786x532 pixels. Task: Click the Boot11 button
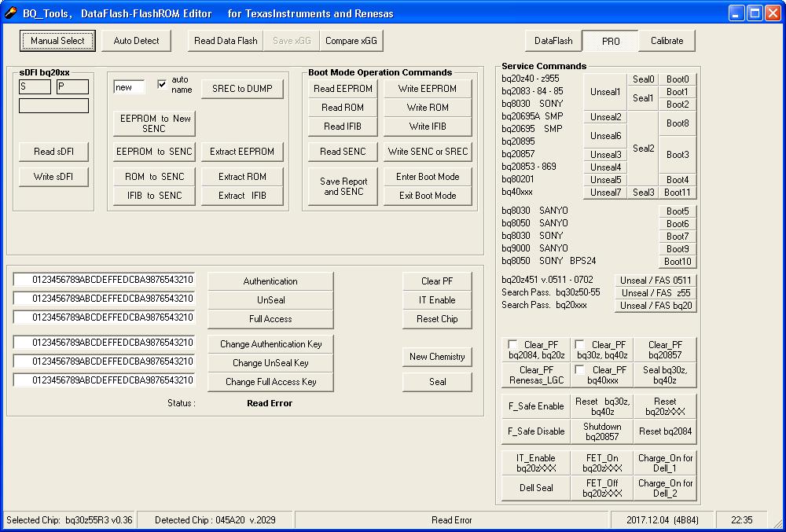(x=678, y=193)
